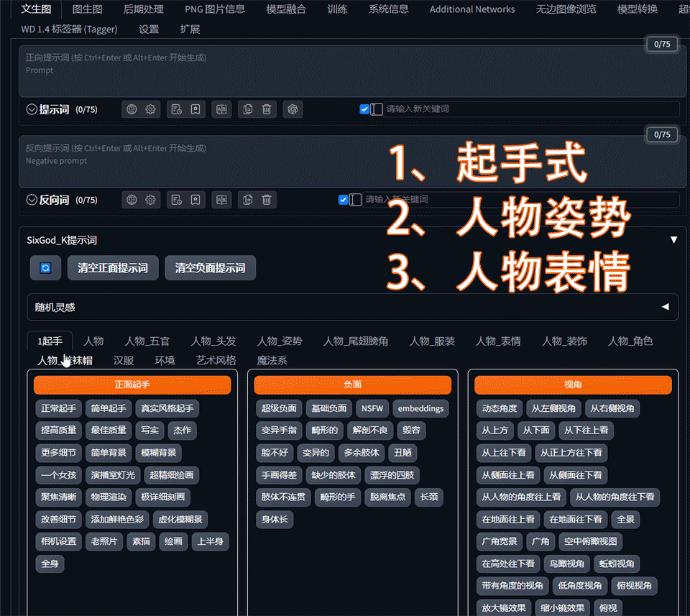Add the 全景 view tag
690x616 pixels.
tap(625, 519)
